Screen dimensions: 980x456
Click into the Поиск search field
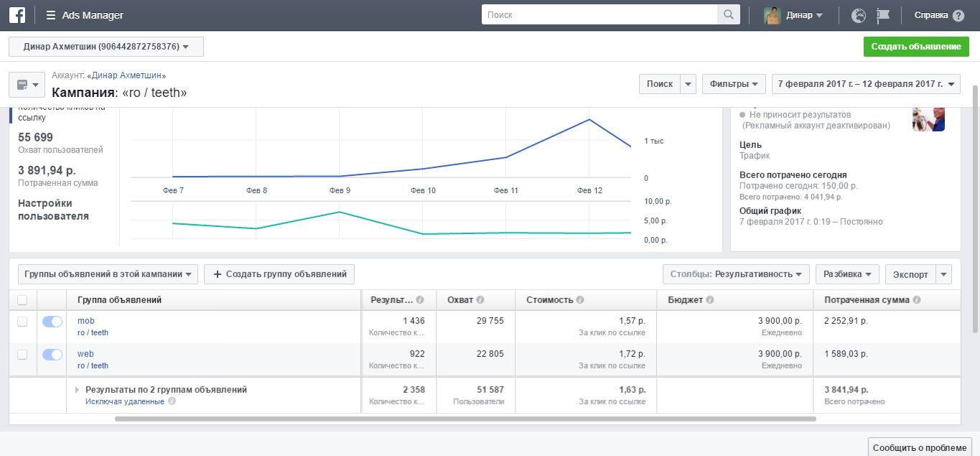pyautogui.click(x=599, y=15)
